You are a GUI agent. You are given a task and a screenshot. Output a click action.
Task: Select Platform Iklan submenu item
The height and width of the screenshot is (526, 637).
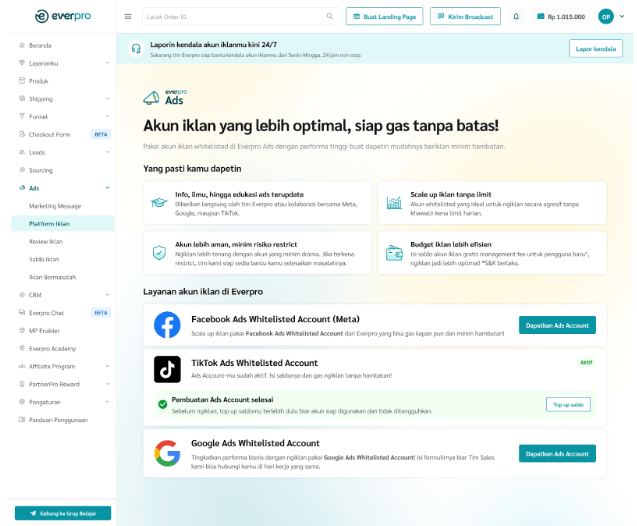pyautogui.click(x=63, y=224)
